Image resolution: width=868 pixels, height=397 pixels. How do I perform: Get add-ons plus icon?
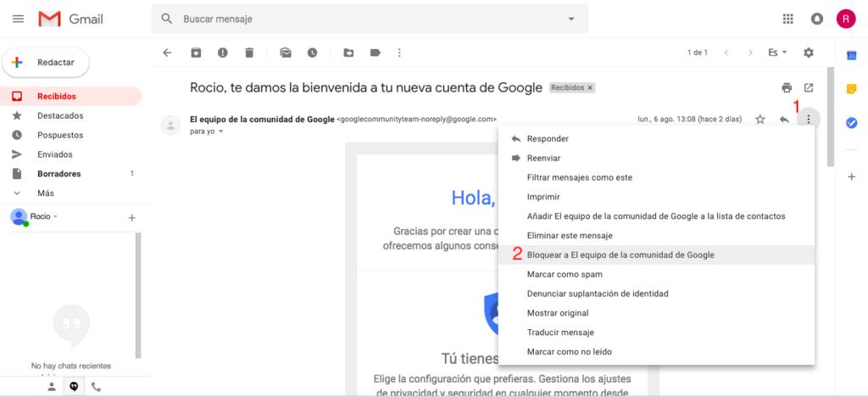[851, 176]
